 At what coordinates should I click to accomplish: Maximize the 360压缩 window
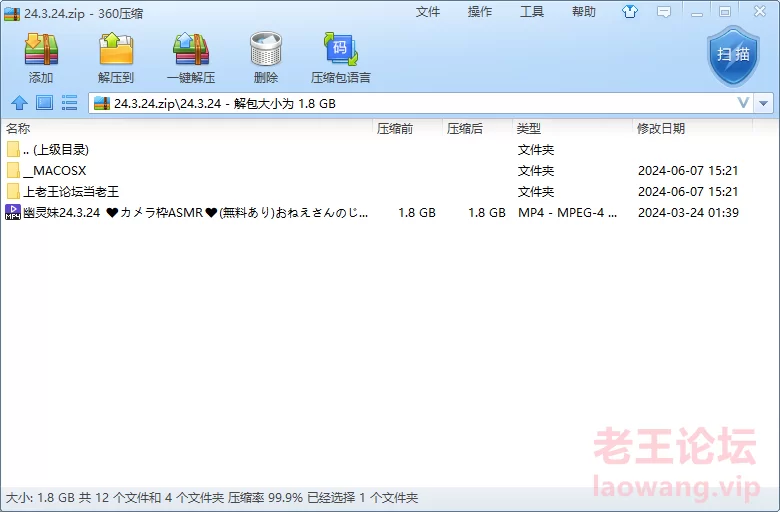pos(725,12)
